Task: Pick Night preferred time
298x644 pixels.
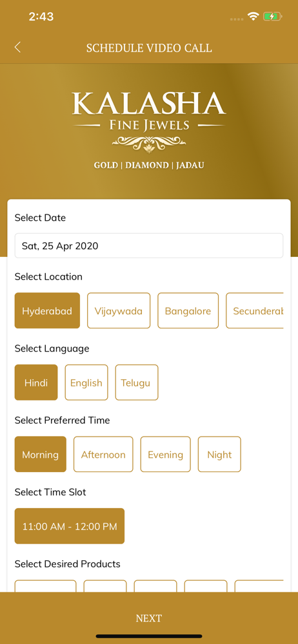Action: coord(219,454)
